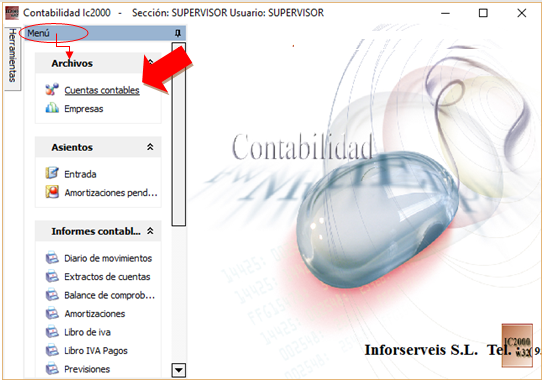This screenshot has height=383, width=542.
Task: Click the menu scrollbar thumb
Action: tap(179, 134)
